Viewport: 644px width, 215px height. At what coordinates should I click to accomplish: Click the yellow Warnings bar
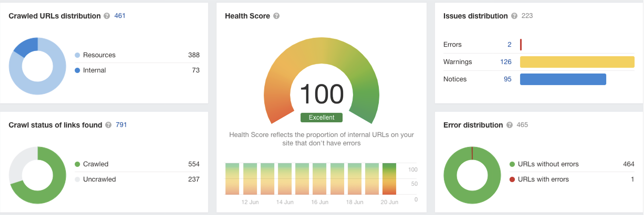[x=577, y=62]
